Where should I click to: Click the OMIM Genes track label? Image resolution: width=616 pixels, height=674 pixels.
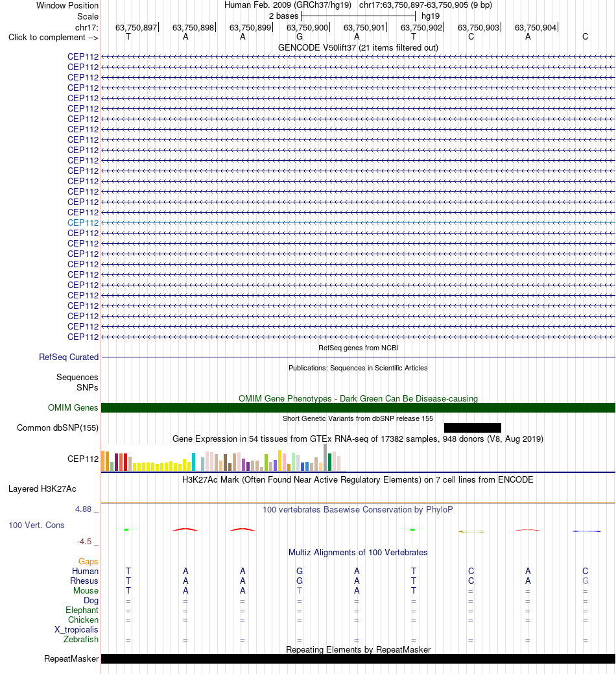point(73,407)
